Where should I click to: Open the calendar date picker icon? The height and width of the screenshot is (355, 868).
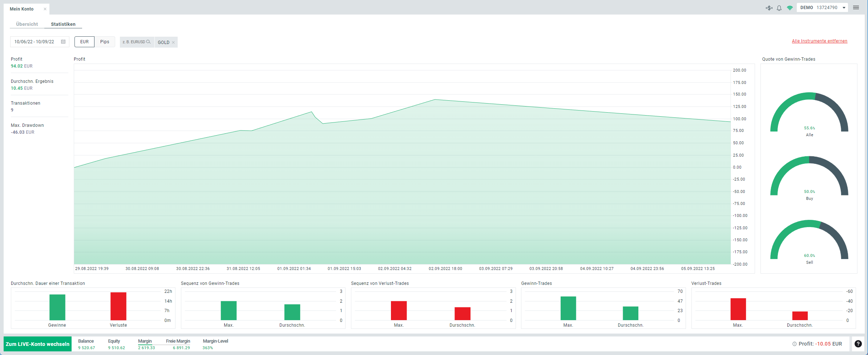(63, 41)
